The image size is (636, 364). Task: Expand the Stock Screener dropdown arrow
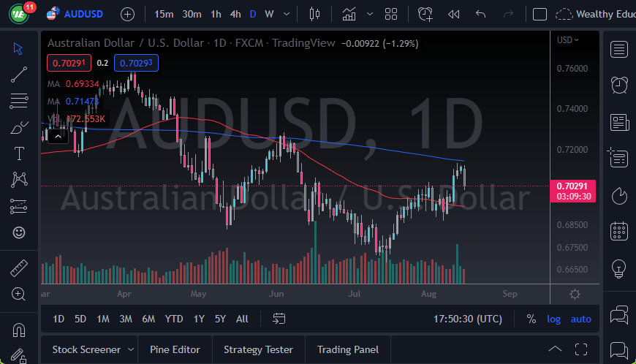point(131,349)
